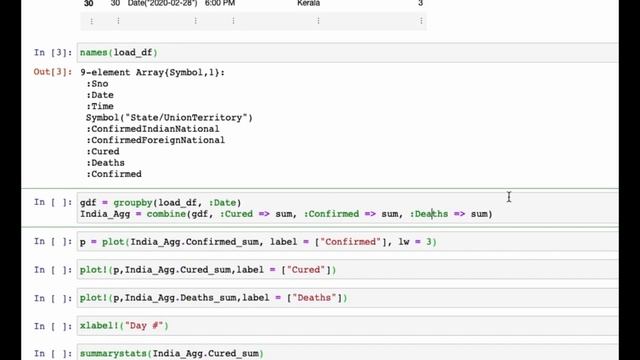Click the "9-element Array{Symbol,1}:" output line
The height and width of the screenshot is (360, 640).
click(152, 72)
